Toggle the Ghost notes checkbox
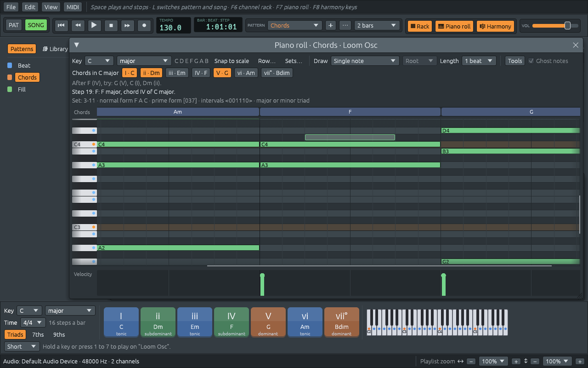 (531, 61)
